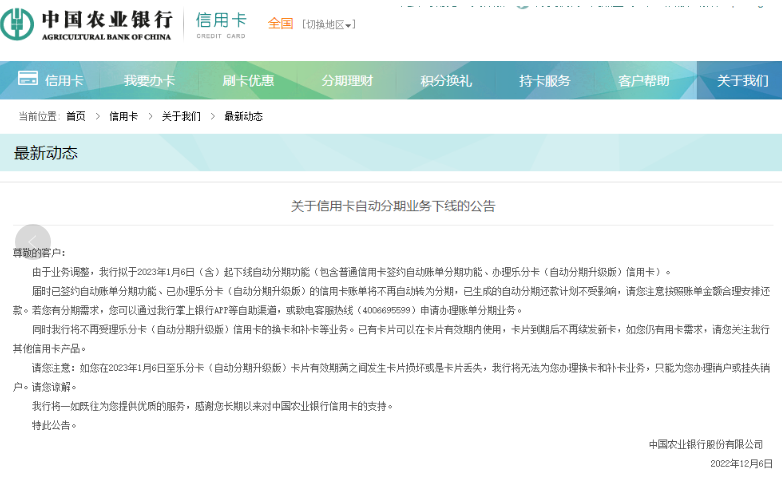This screenshot has width=782, height=482.
Task: Visit the 客户帮助 navigation item
Action: 644,81
